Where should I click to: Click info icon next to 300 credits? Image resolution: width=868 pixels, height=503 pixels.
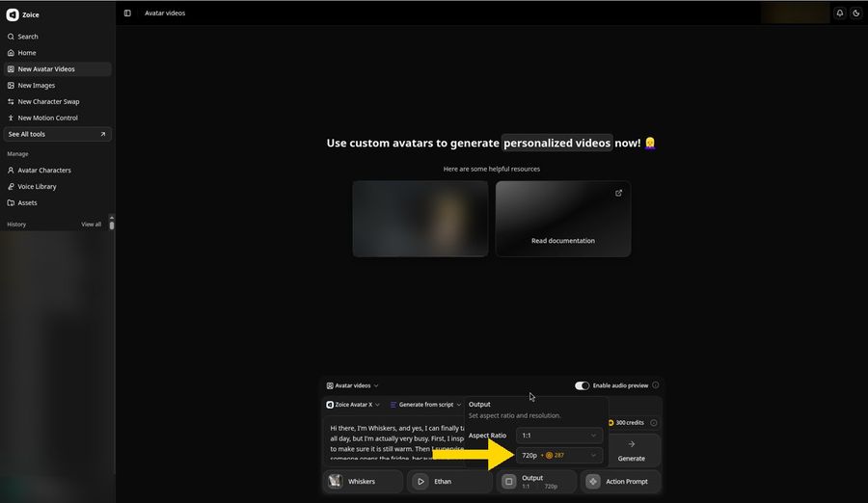click(x=654, y=423)
